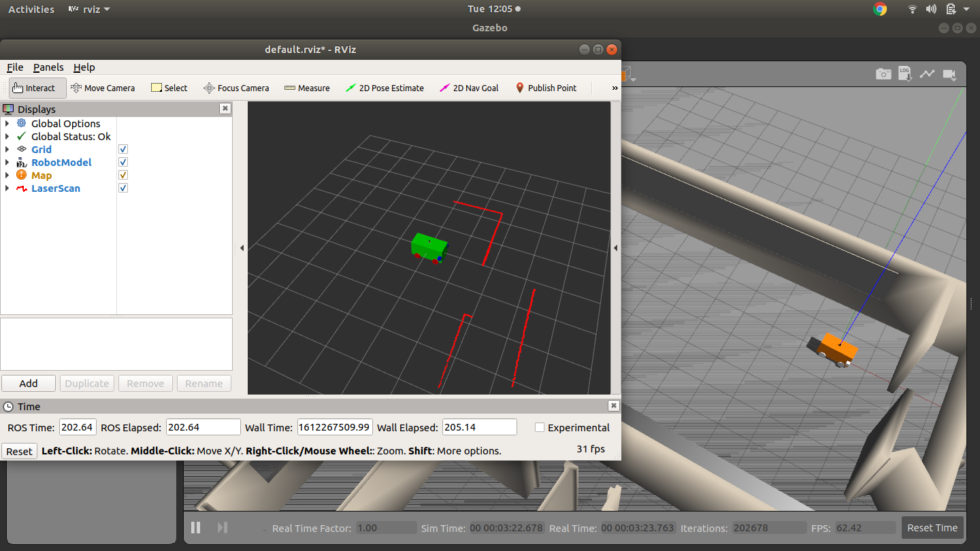Expand the LaserScan display entry
This screenshot has width=980, height=551.
point(7,188)
